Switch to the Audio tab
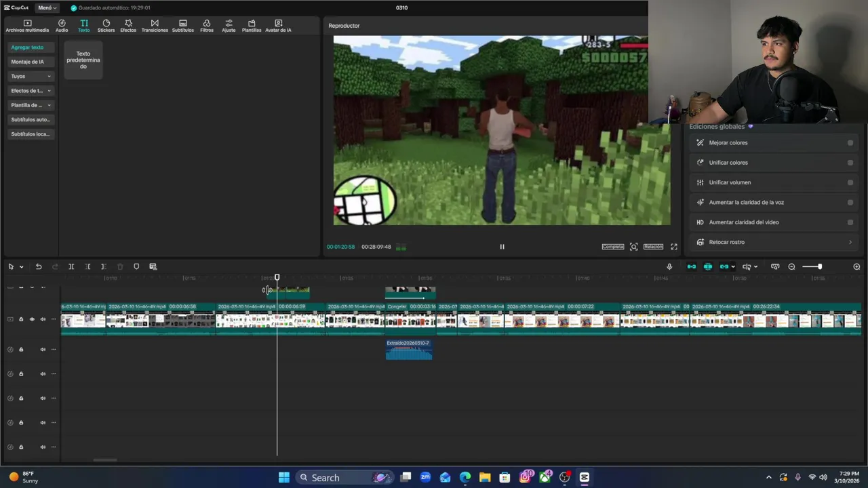 (x=62, y=26)
